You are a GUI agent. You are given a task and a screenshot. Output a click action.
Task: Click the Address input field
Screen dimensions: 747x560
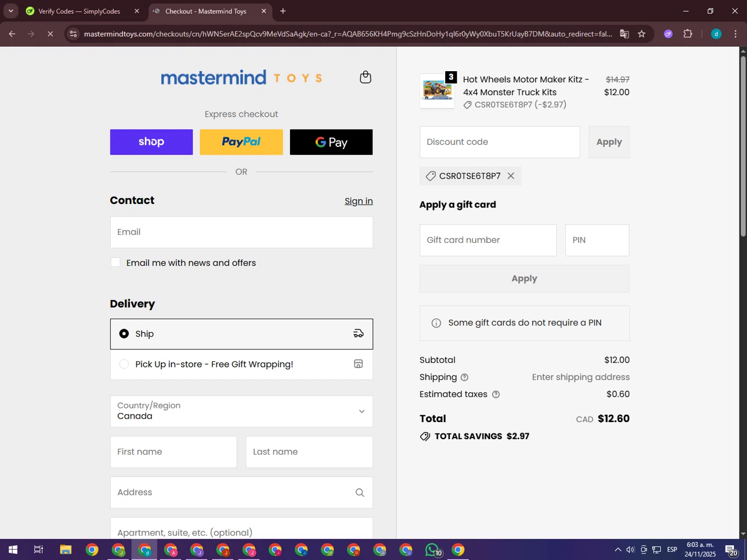point(242,492)
